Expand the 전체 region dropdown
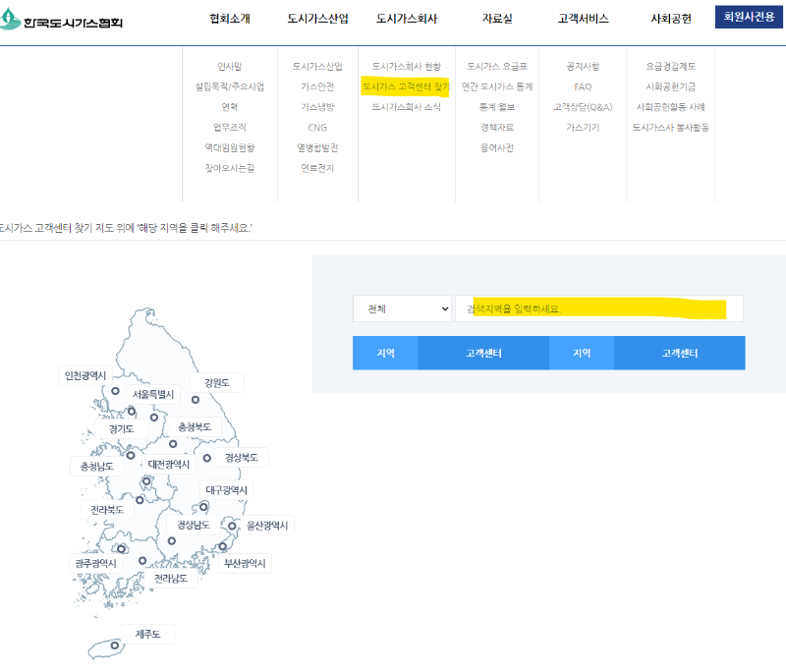Viewport: 786px width, 672px height. (402, 308)
